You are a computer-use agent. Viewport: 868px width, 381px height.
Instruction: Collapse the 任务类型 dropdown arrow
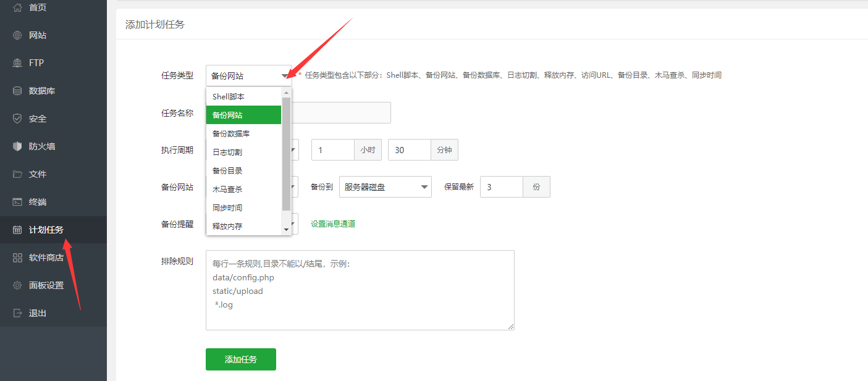284,75
